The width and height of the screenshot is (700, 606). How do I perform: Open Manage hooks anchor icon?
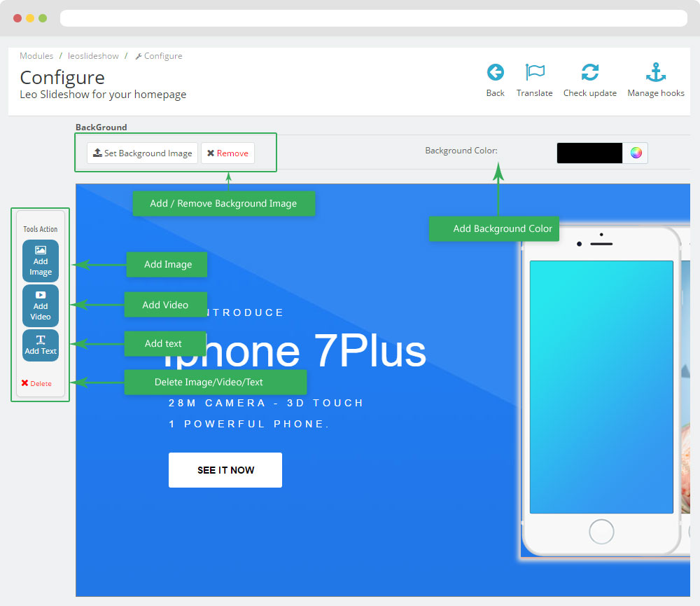(655, 72)
